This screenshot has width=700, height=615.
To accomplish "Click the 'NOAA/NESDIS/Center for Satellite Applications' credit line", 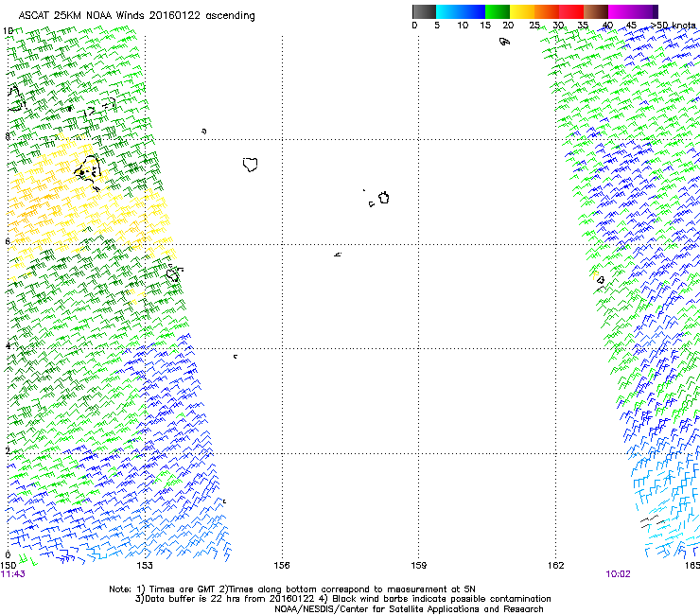I will point(409,609).
